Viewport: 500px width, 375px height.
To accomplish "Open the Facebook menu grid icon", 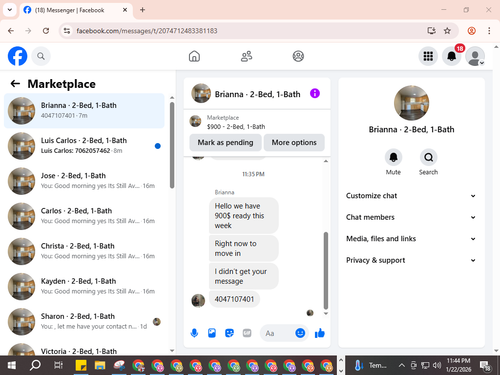I will 428,56.
